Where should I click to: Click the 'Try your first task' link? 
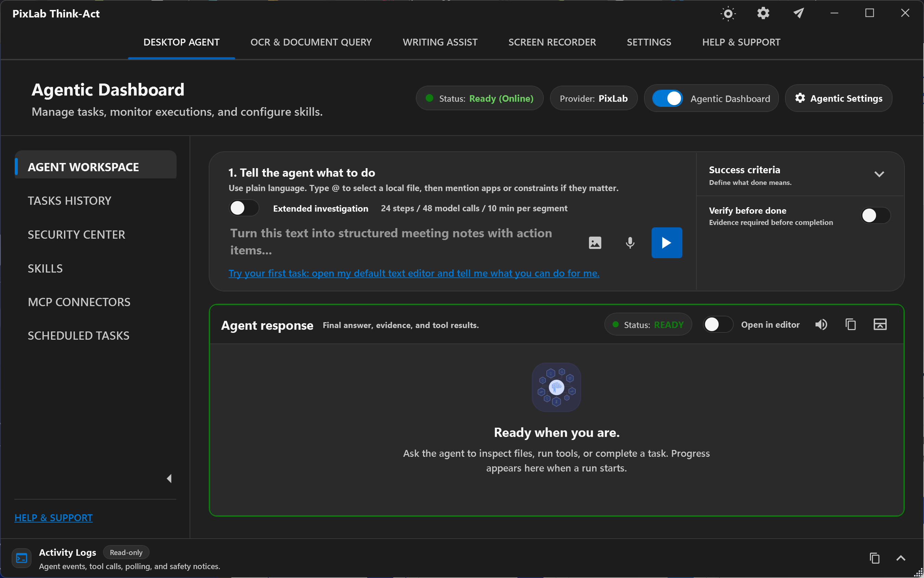coord(414,273)
